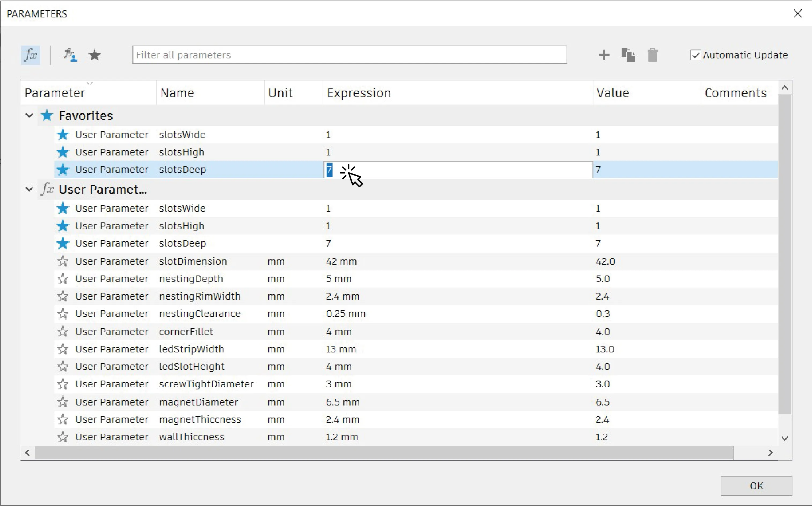The image size is (812, 506).
Task: Close the Parameters dialog with X
Action: [798, 13]
